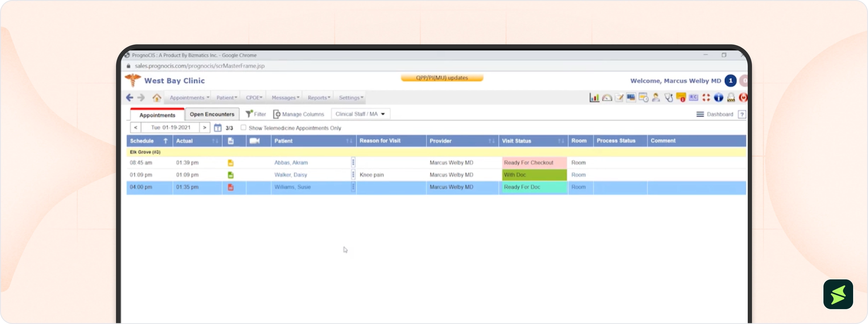Click the Room link for Williams, Susie

point(578,187)
